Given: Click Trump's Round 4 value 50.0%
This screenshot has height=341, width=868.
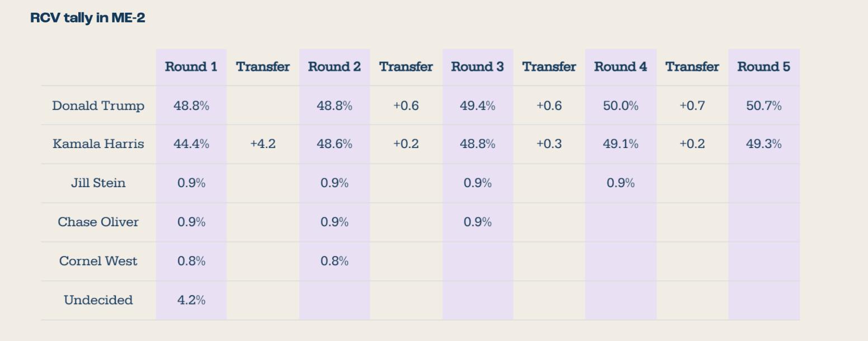Looking at the screenshot, I should 620,106.
